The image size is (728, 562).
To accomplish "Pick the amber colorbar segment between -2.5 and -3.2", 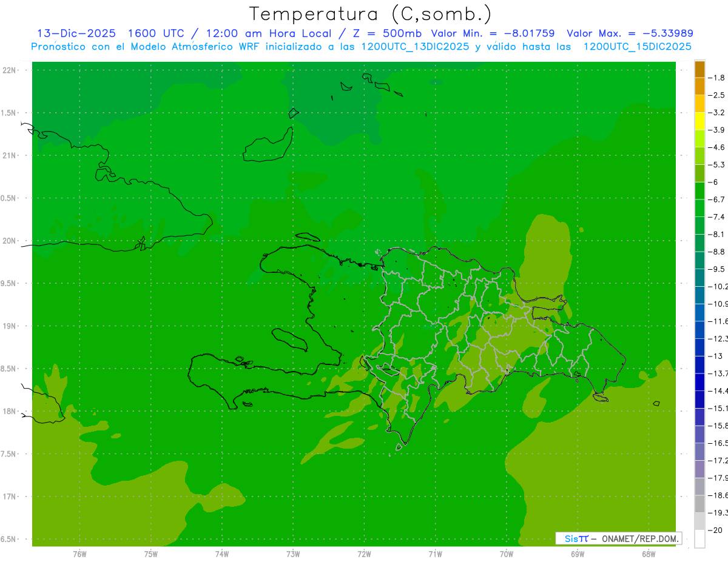I will tap(699, 104).
